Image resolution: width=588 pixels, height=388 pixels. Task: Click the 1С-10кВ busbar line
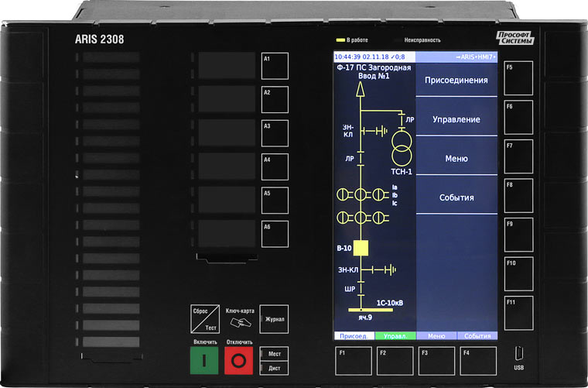[371, 310]
